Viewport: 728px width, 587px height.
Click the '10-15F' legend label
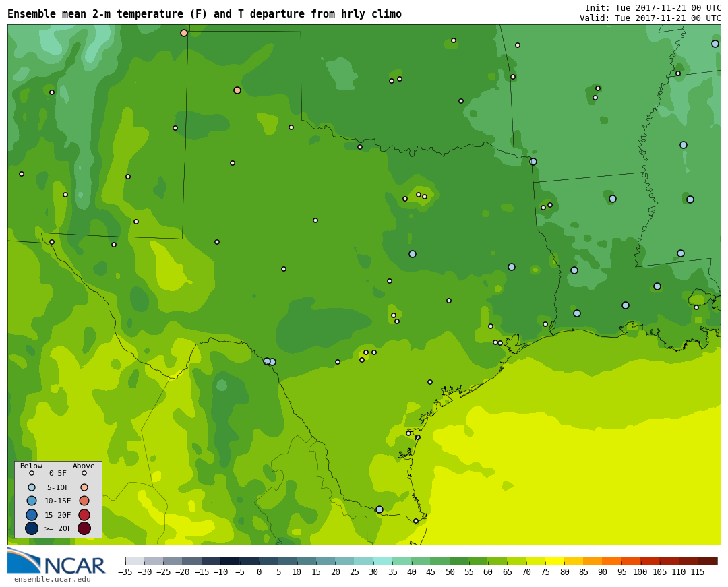58,501
